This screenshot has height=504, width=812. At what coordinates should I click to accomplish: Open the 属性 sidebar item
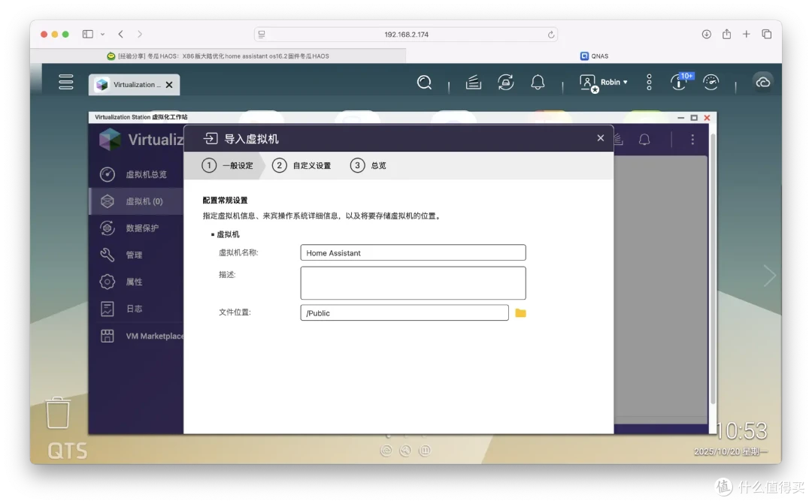[137, 282]
